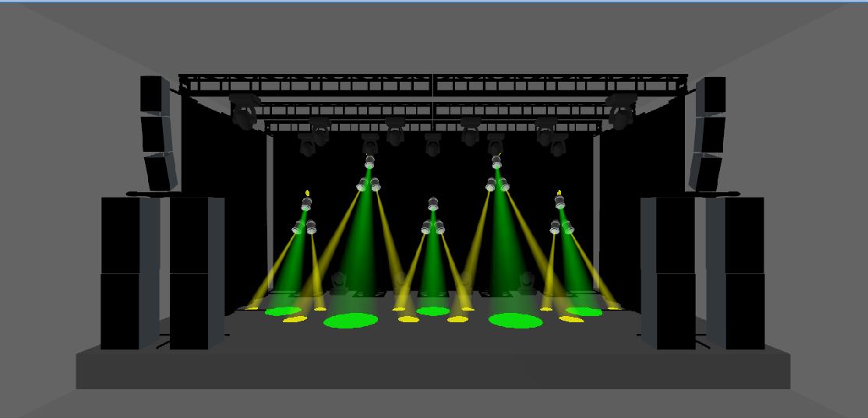Select the floor moving head on stage right
The image size is (868, 418).
pyautogui.click(x=527, y=283)
